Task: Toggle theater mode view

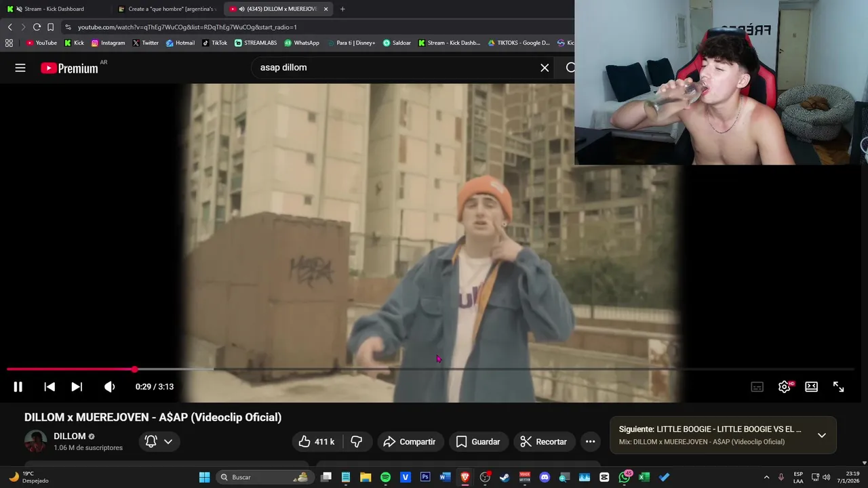Action: 811,386
